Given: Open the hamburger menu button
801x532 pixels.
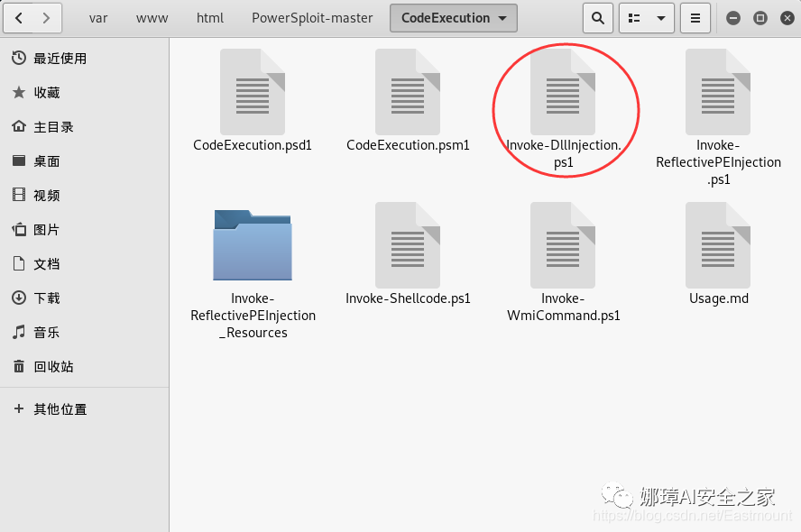Looking at the screenshot, I should tap(695, 18).
